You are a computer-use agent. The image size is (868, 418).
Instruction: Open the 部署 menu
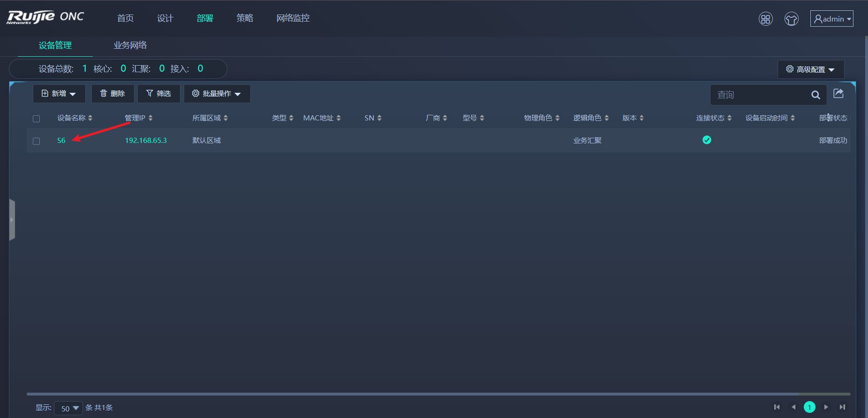click(205, 18)
